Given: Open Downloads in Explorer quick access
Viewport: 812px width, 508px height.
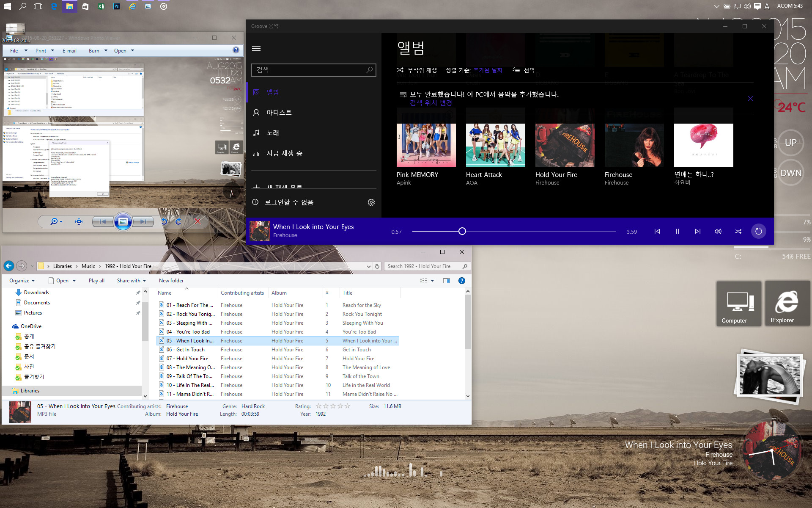Looking at the screenshot, I should [x=36, y=293].
